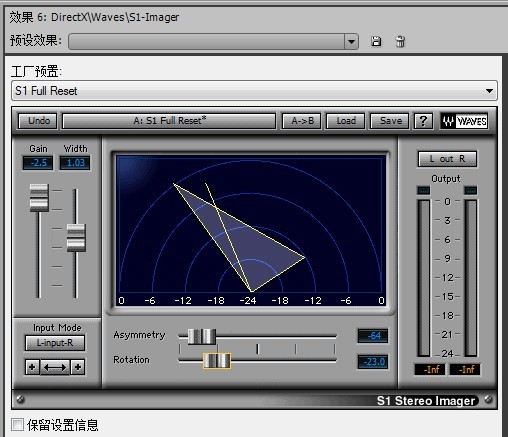The image size is (508, 437).
Task: Click the Load button
Action: point(346,121)
